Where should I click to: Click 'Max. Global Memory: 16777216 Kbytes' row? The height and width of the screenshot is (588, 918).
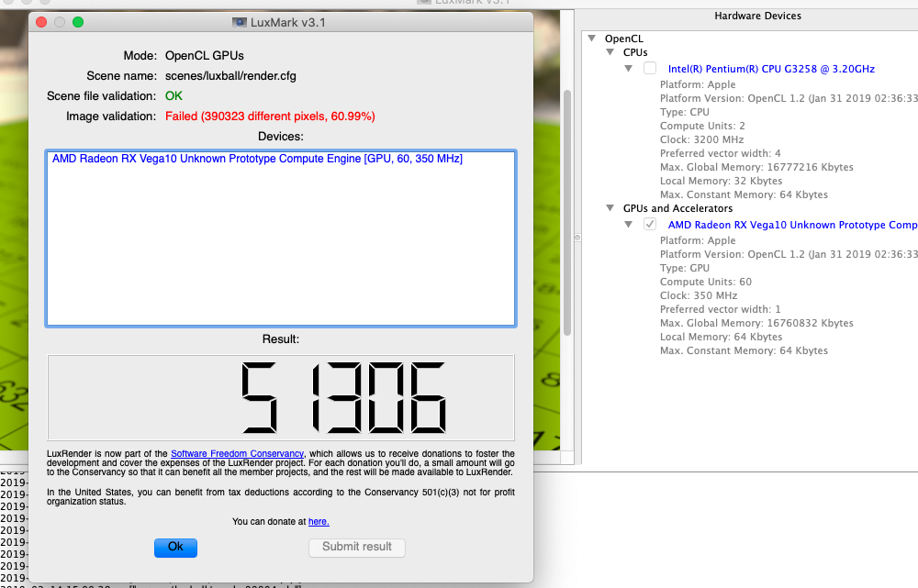756,167
